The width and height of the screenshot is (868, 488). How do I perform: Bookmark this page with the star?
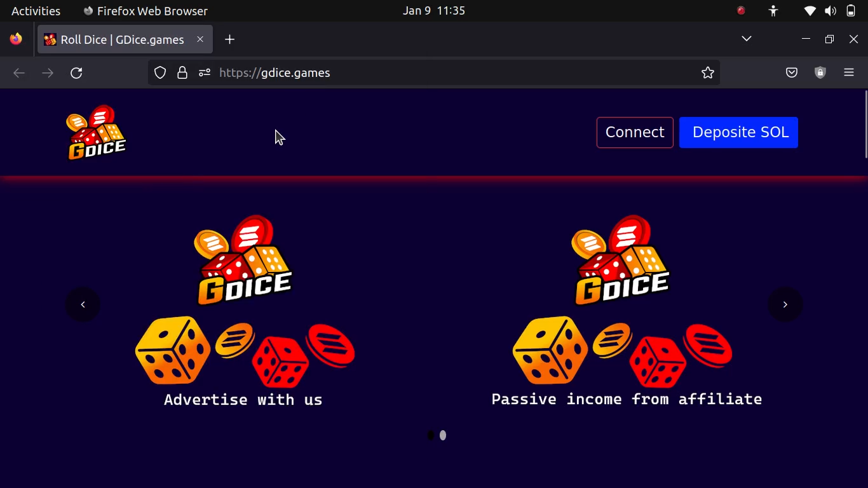(708, 72)
